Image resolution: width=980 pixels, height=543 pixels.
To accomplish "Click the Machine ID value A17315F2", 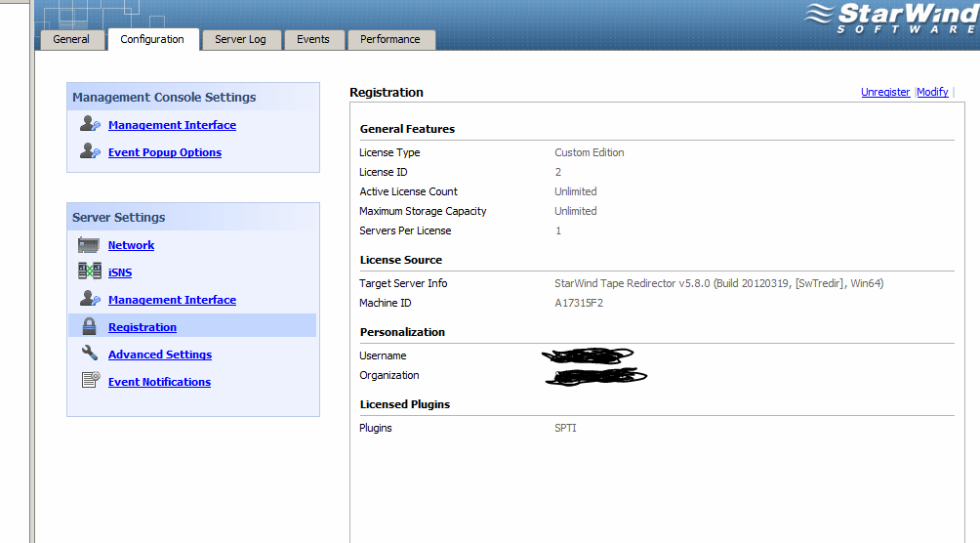I will click(x=579, y=304).
